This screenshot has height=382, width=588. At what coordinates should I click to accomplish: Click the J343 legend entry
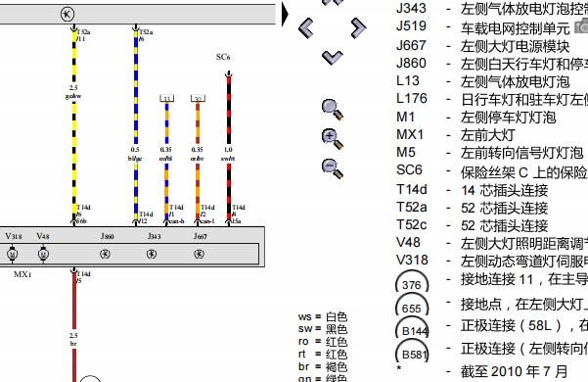492,8
